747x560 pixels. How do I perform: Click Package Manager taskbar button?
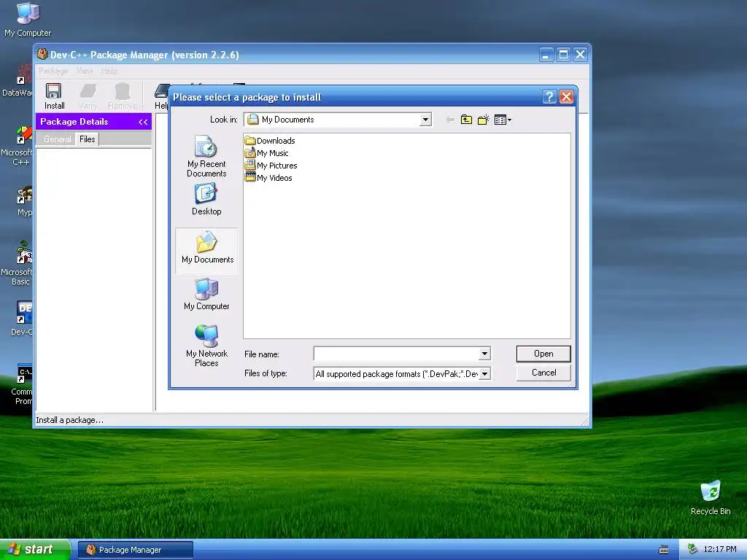click(135, 550)
